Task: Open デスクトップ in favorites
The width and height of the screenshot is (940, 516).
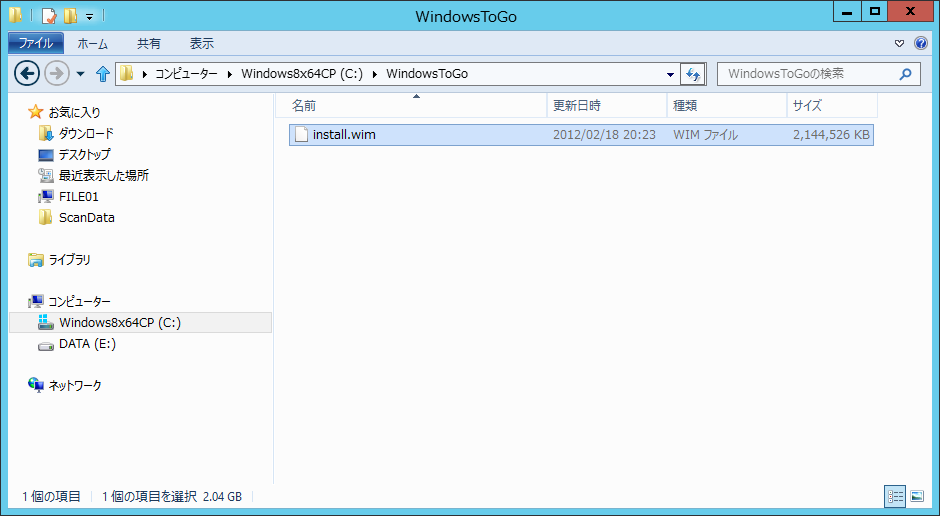Action: [85, 155]
